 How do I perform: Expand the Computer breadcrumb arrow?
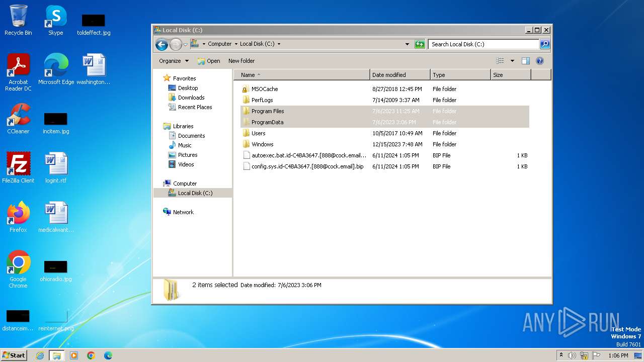tap(235, 44)
